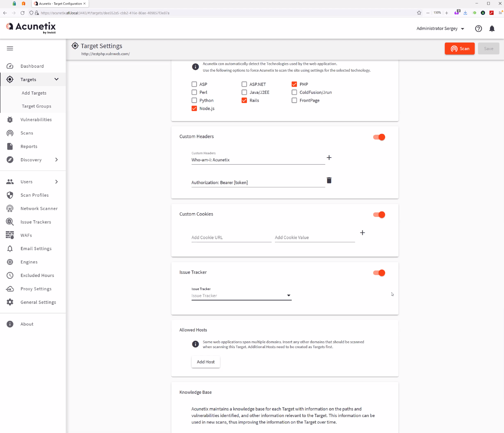The width and height of the screenshot is (504, 433).
Task: Click the Add Host button
Action: coord(206,362)
